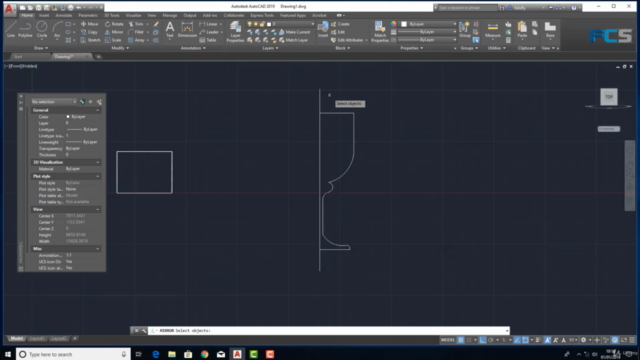This screenshot has height=360, width=640.
Task: Toggle PICKADD mode in Properties palette
Action: click(x=82, y=102)
